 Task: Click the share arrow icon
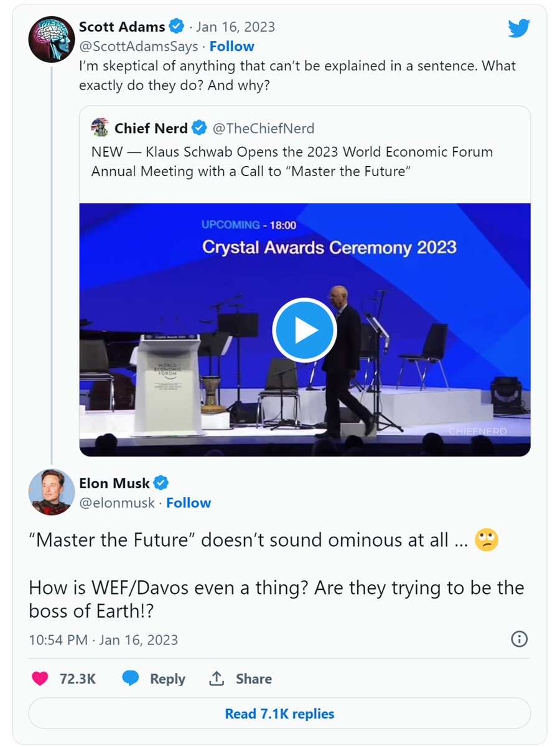[217, 679]
